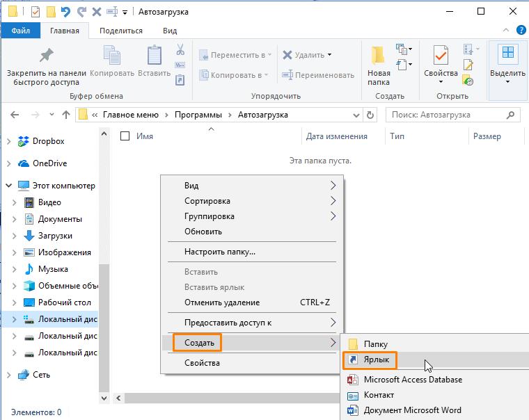Open the Copy to dropdown
Viewport: 529px width, 420px height.
tap(233, 75)
